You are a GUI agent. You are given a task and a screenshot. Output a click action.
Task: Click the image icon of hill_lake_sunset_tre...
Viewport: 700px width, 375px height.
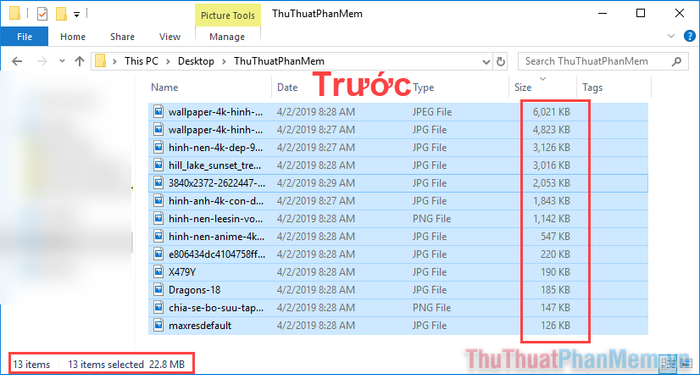(x=158, y=165)
